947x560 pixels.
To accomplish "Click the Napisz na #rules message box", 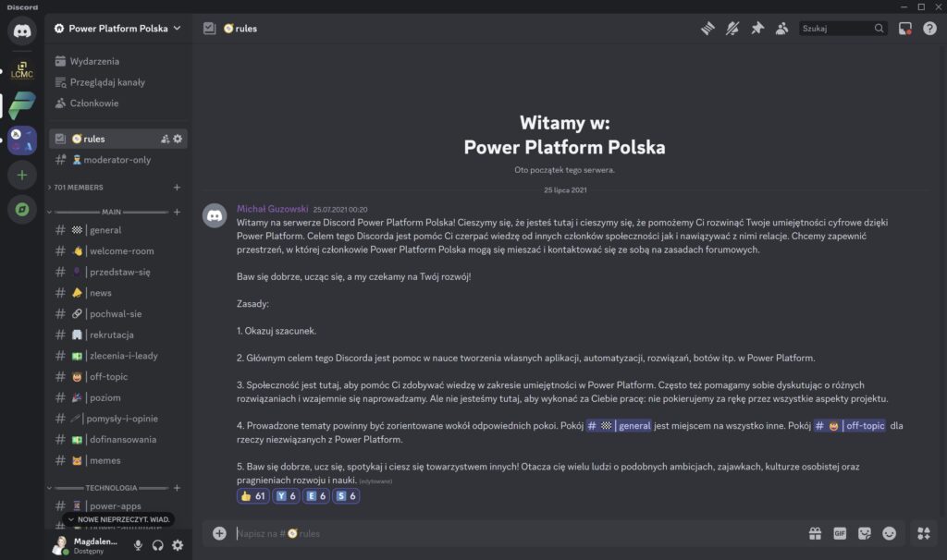I will point(520,533).
